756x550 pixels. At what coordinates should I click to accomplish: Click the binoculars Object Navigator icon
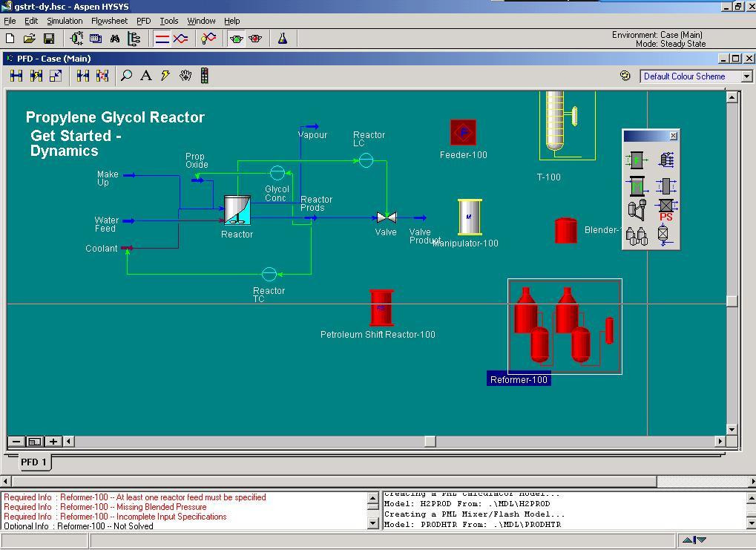[115, 39]
